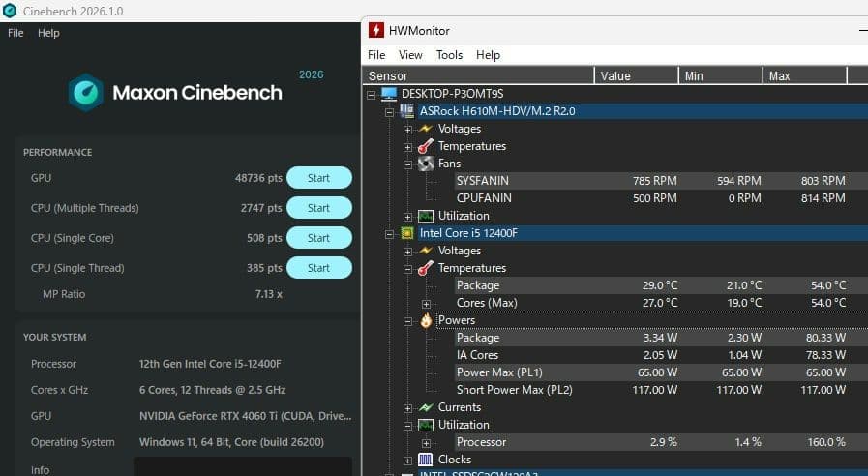The height and width of the screenshot is (476, 868).
Task: Click the Powers flame icon
Action: (x=425, y=320)
